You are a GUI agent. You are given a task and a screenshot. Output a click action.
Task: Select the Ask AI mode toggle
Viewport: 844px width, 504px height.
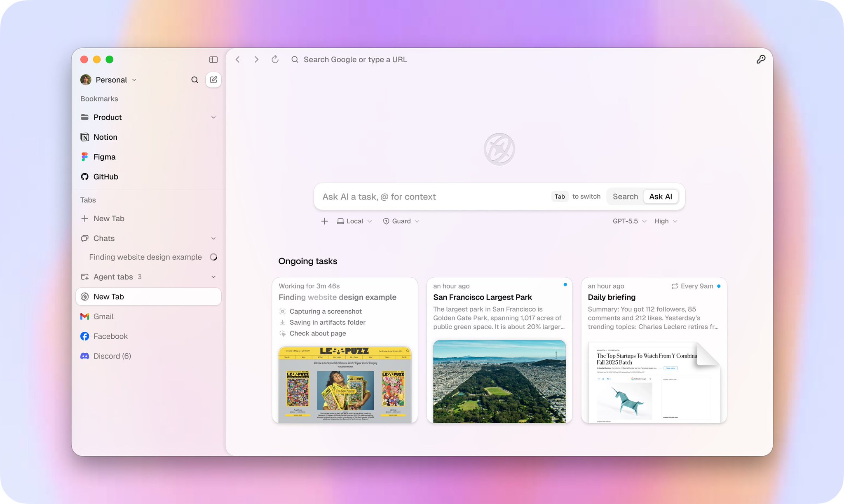pos(661,197)
